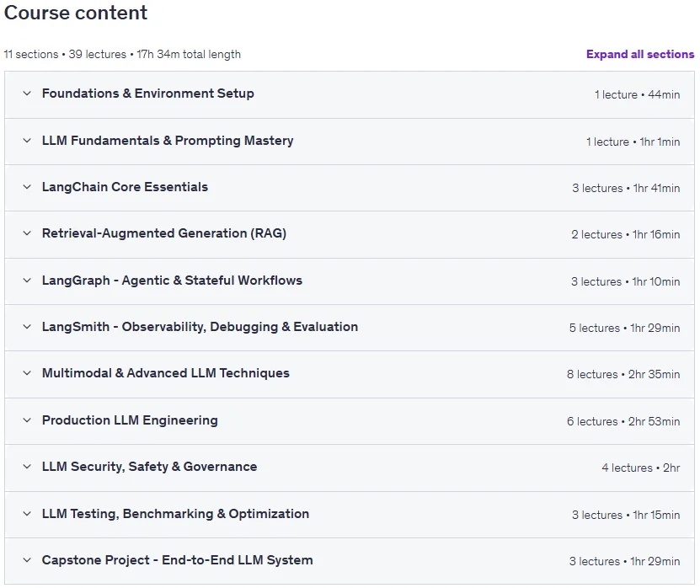The height and width of the screenshot is (588, 700).
Task: Expand chevron for Retrieval-Augmented Generation (RAG)
Action: 27,233
